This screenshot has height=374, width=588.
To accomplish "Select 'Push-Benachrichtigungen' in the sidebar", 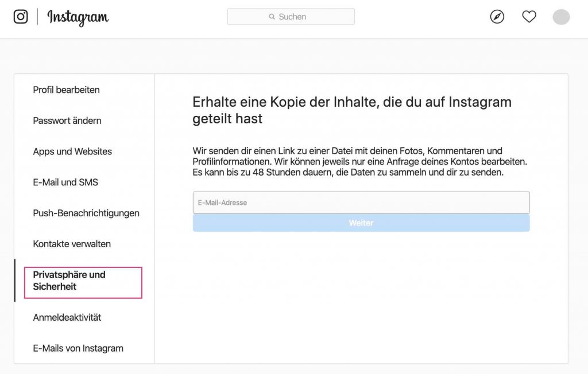I will (86, 213).
